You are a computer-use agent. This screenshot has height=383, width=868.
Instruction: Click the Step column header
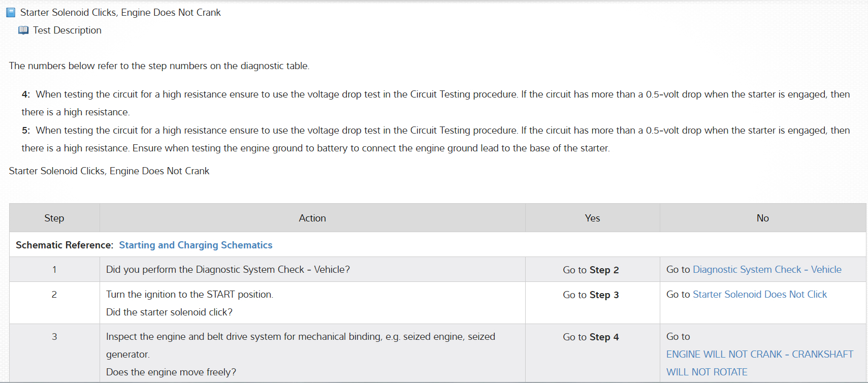pos(54,218)
